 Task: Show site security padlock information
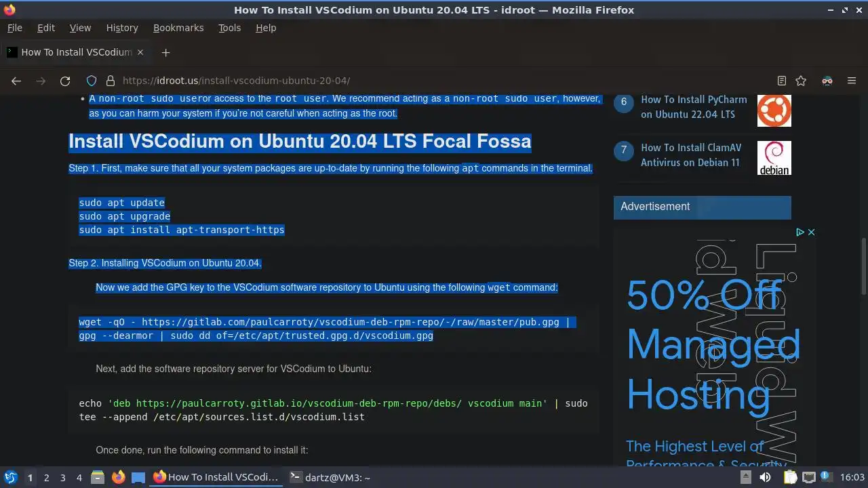point(110,81)
